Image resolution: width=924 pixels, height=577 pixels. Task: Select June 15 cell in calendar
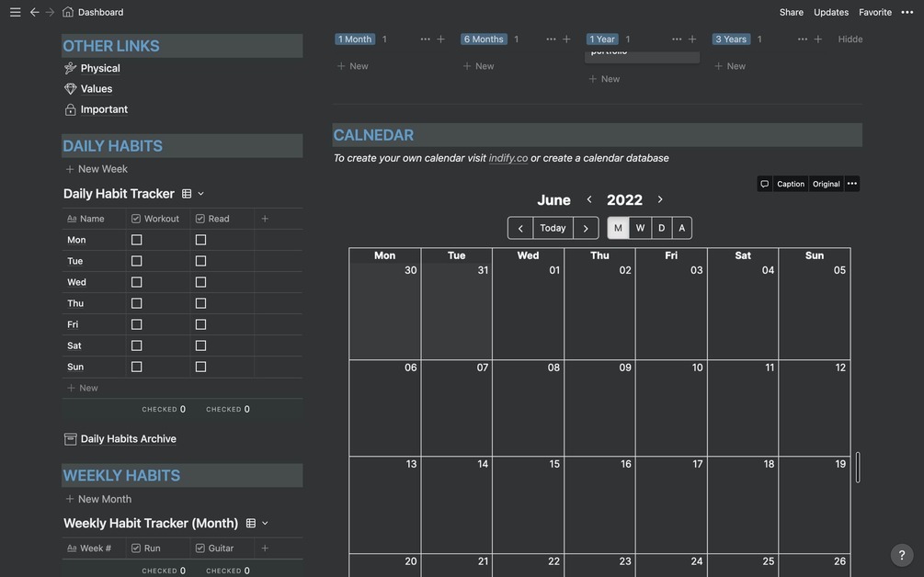[x=528, y=504]
